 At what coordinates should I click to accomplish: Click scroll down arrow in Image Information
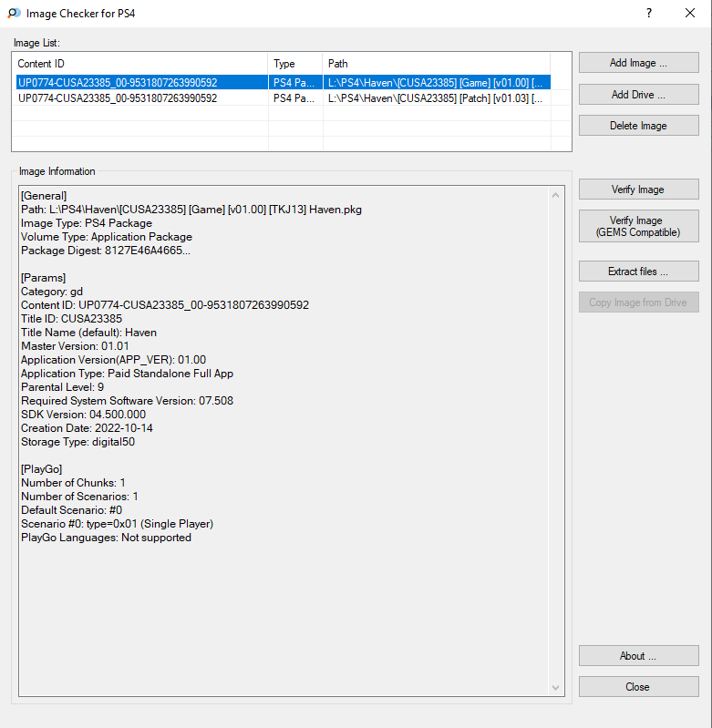(x=555, y=688)
